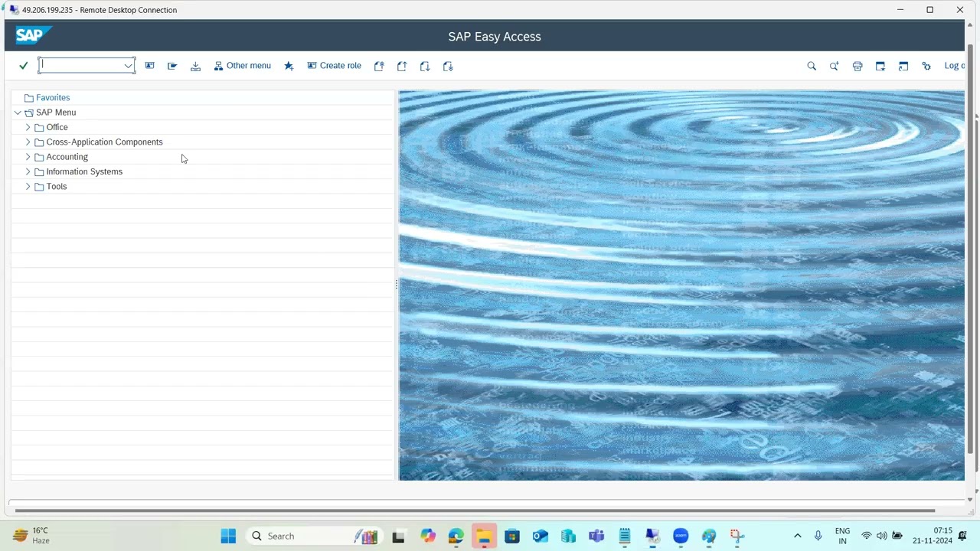Click the download arrow toolbar icon
This screenshot has height=551, width=980.
195,66
